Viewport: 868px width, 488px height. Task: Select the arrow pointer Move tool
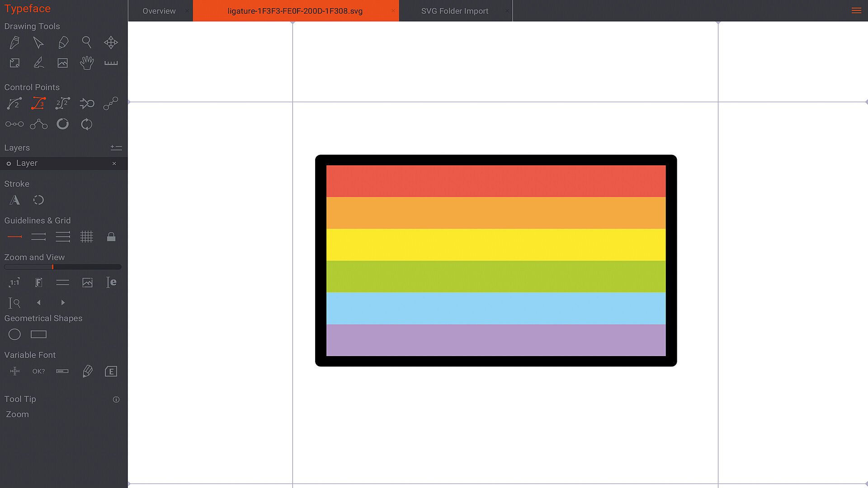click(38, 42)
